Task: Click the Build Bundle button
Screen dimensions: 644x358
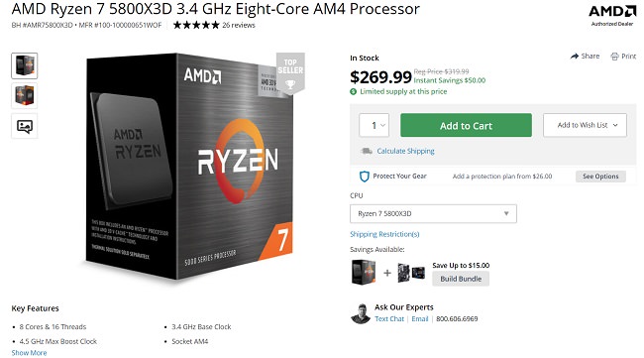Action: [461, 279]
